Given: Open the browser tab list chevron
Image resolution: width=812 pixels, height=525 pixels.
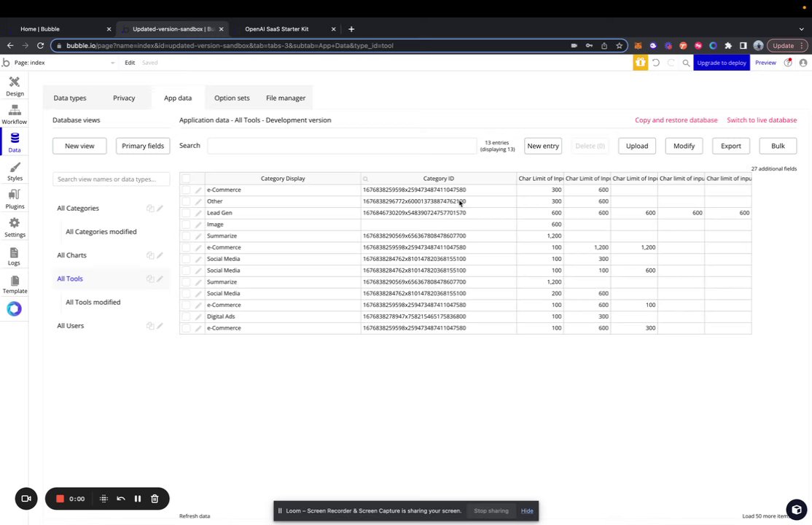Looking at the screenshot, I should coord(802,29).
